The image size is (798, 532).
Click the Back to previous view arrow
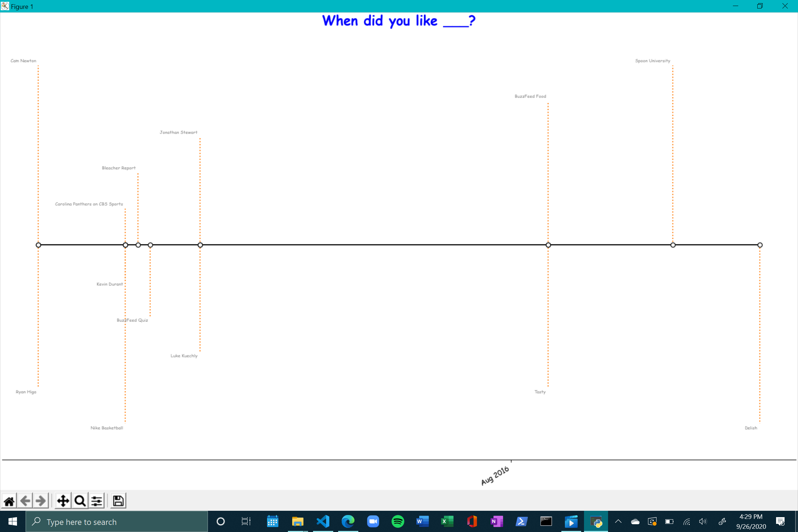25,501
